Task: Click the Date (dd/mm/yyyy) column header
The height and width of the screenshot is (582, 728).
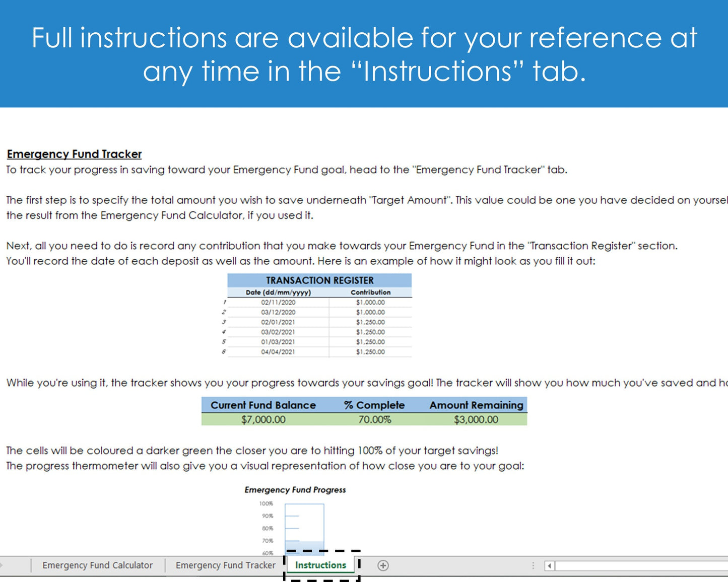Action: (278, 293)
